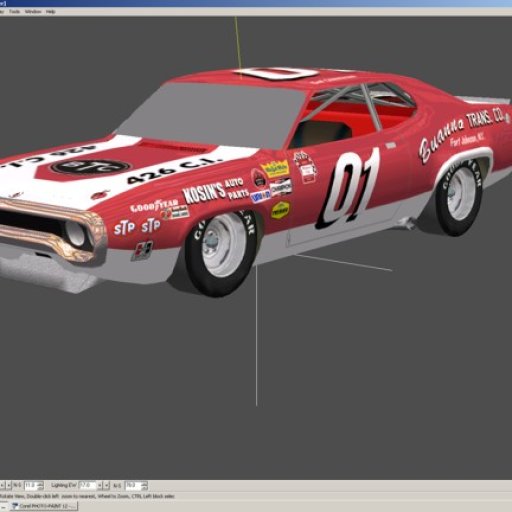Decrease the first N-S spinner value
Viewport: 512px width, 512px height.
click(x=40, y=487)
